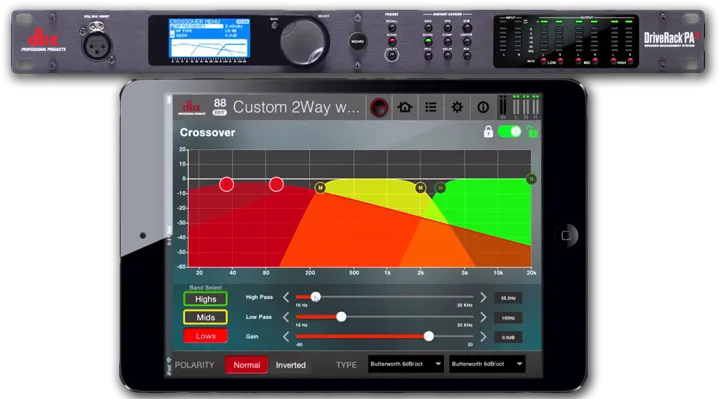Decrease High Pass with left arrow
The image size is (720, 399).
coord(286,298)
